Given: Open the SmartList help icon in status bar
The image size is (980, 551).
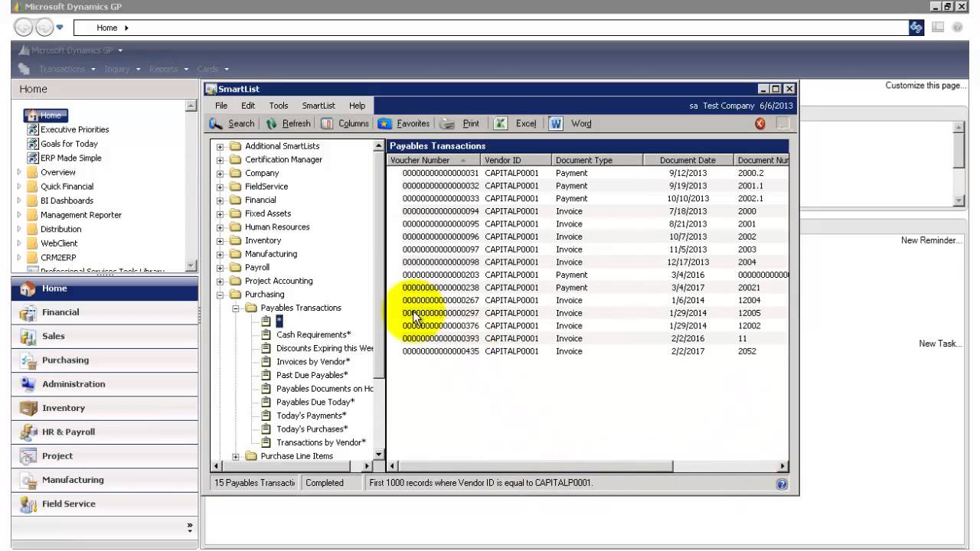Looking at the screenshot, I should (781, 484).
